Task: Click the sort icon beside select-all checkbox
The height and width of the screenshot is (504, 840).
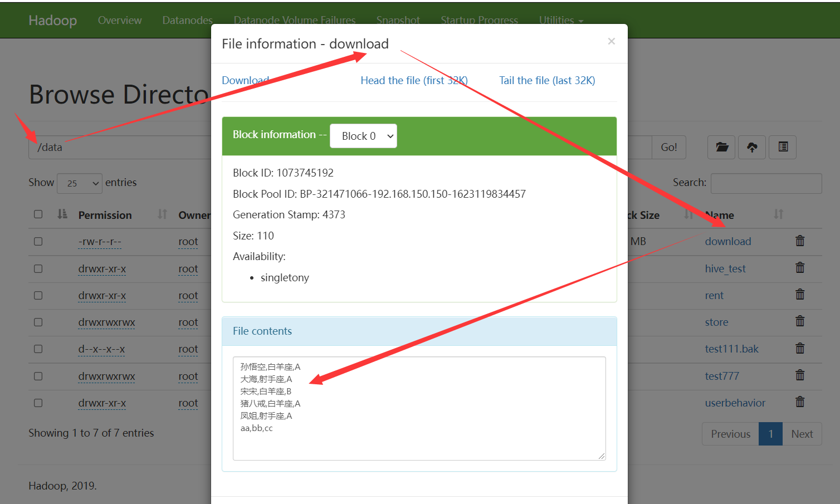Action: pyautogui.click(x=62, y=214)
